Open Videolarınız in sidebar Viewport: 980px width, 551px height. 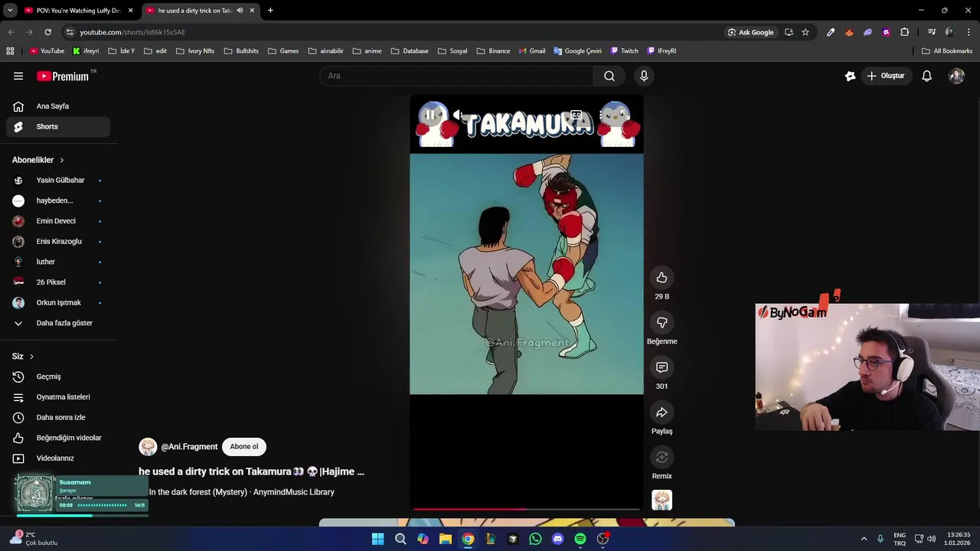(x=58, y=458)
